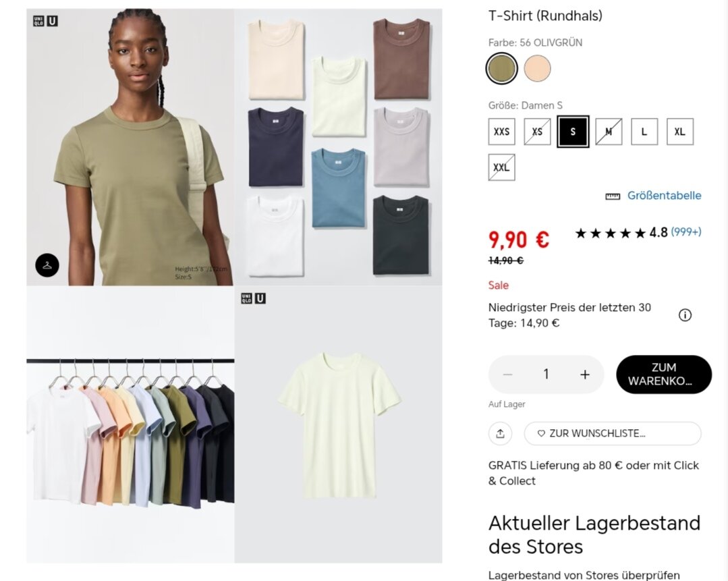Select the olive green color swatch
Image resolution: width=728 pixels, height=581 pixels.
501,68
